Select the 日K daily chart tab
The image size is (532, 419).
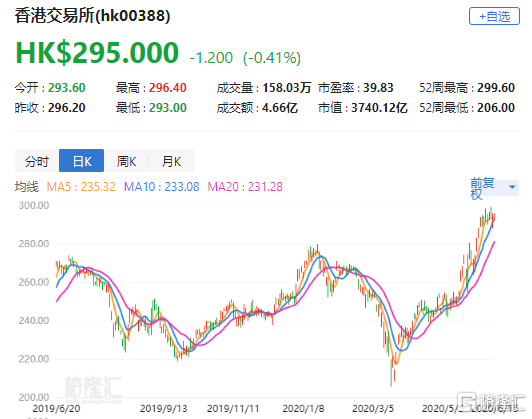click(81, 161)
